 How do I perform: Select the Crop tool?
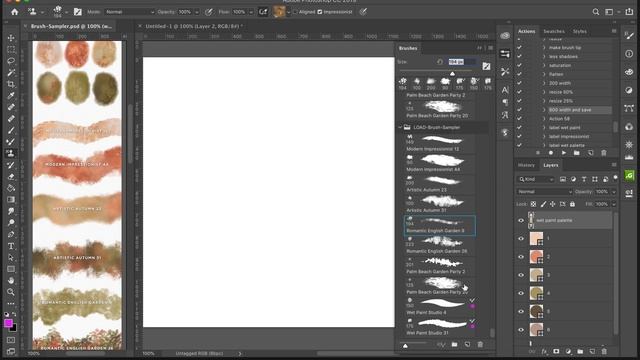tap(11, 84)
